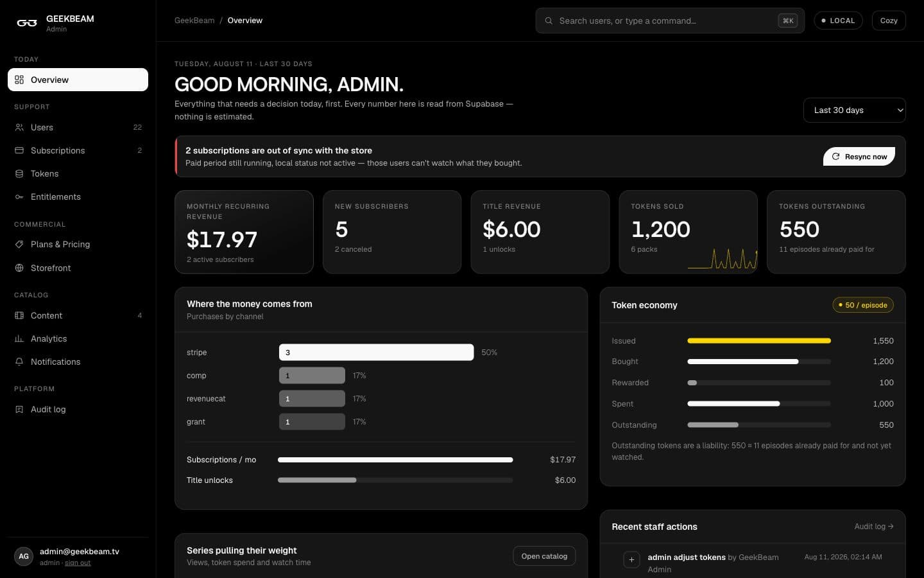Image resolution: width=924 pixels, height=578 pixels.
Task: Click the Monthly Recurring Revenue card value $17.97
Action: pos(222,240)
